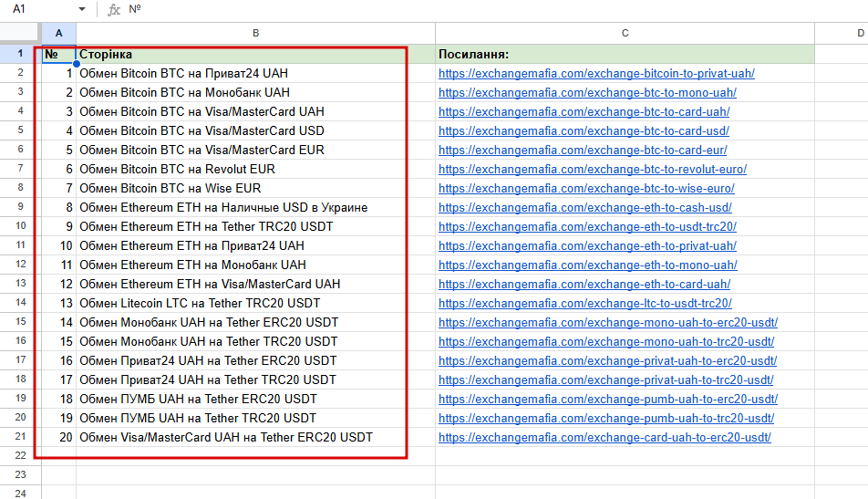
Task: Click number cell 20 in column A
Action: pyautogui.click(x=58, y=438)
